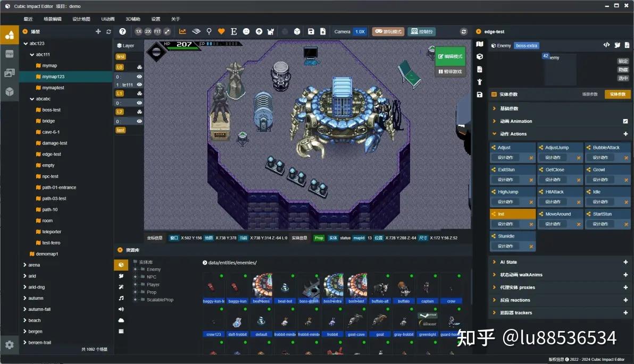Expand the reactions section
634x364 pixels.
point(494,300)
